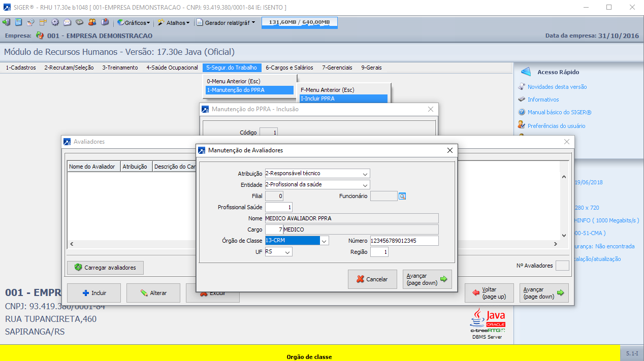Click the 5.1-I status indicator

click(632, 353)
